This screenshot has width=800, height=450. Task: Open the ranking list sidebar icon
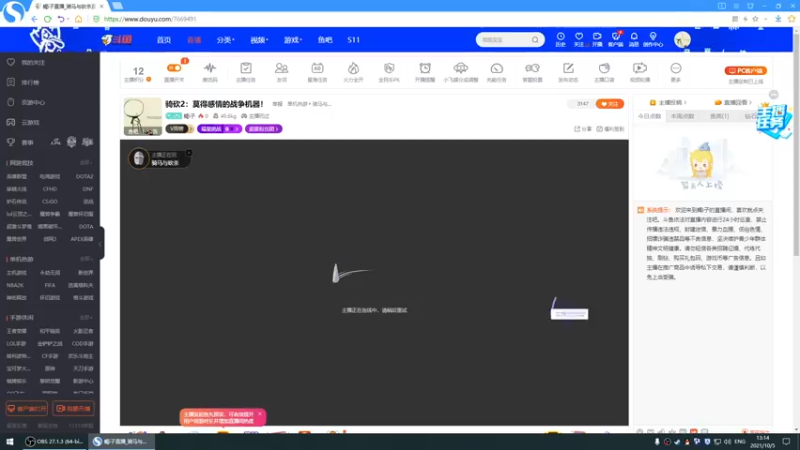[11, 82]
